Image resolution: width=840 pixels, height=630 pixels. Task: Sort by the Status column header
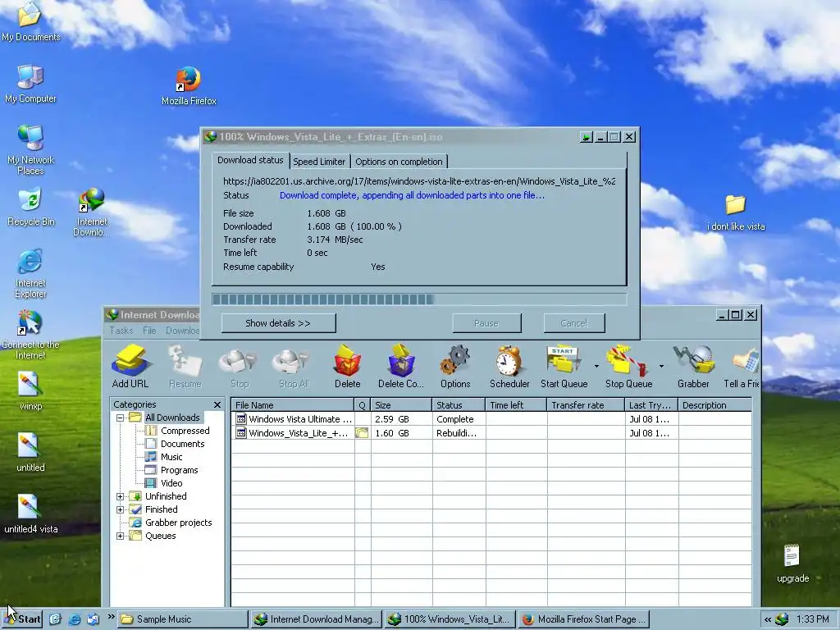[x=459, y=405]
